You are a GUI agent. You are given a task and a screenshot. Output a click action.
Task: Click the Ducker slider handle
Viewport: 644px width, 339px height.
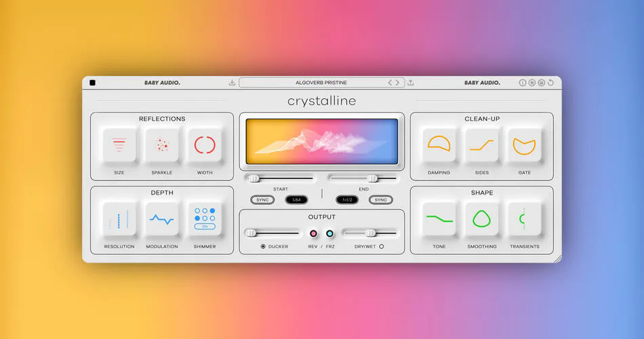251,233
